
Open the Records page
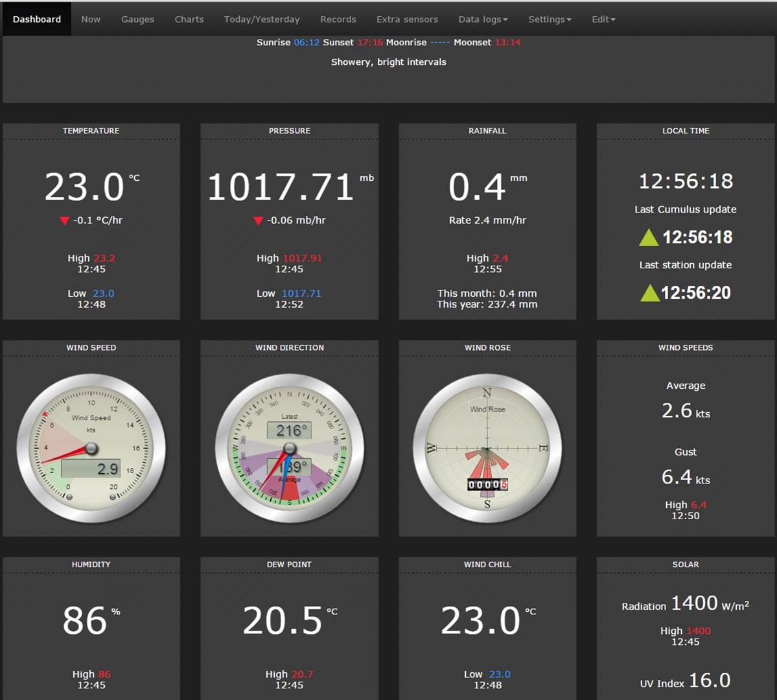338,19
